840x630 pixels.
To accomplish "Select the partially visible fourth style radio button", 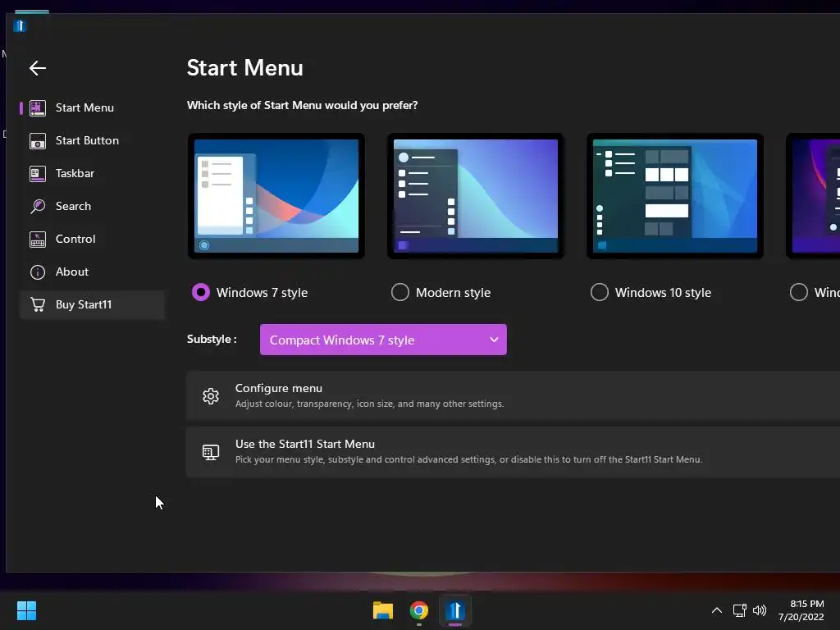I will coord(799,293).
